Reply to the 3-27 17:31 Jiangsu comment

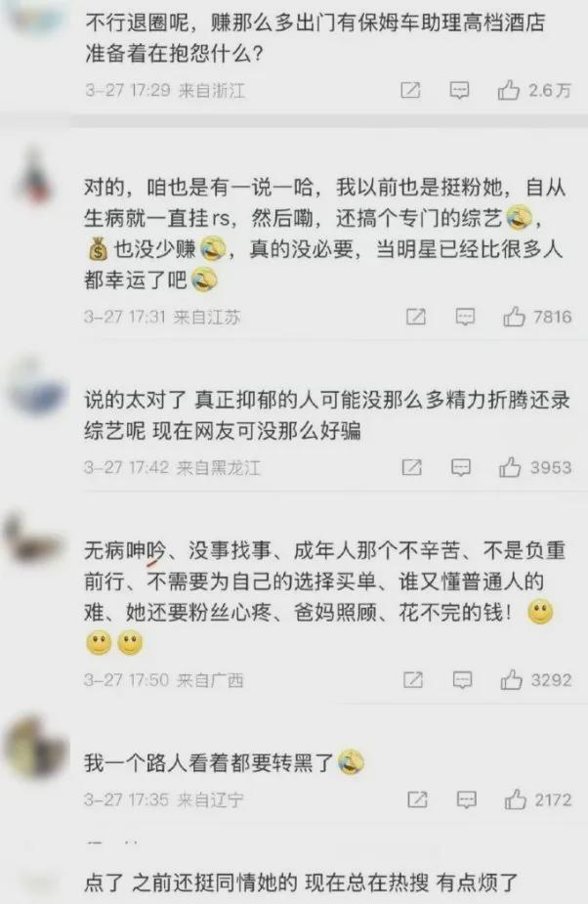click(465, 317)
